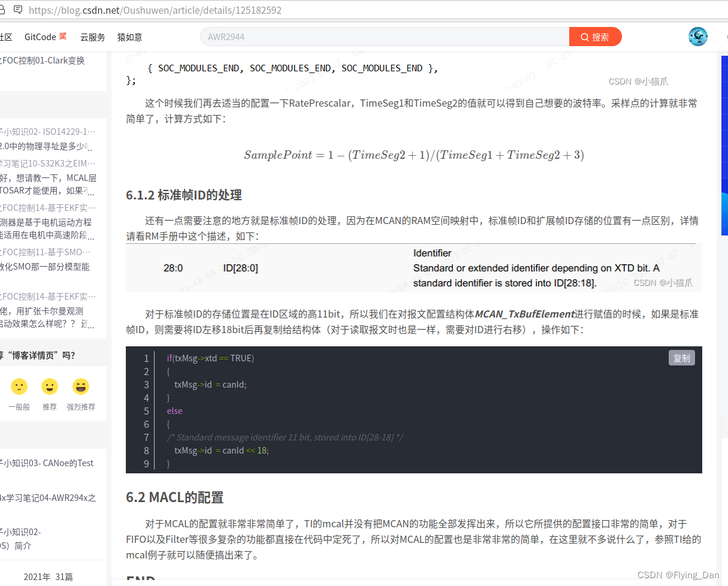Screen dimensions: 728x586
Task: Open the 猿如意 navigation item
Action: coord(129,37)
